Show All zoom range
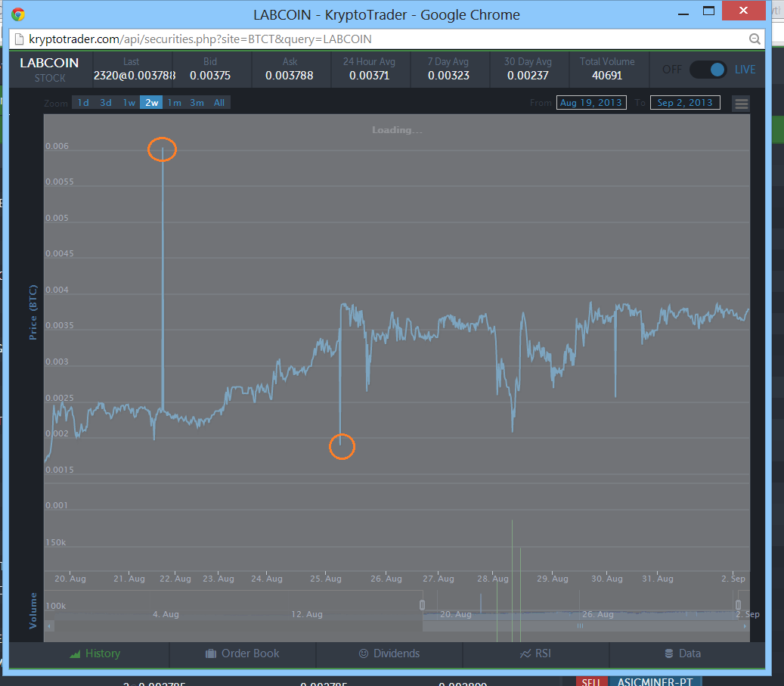Image resolution: width=784 pixels, height=686 pixels. click(219, 103)
